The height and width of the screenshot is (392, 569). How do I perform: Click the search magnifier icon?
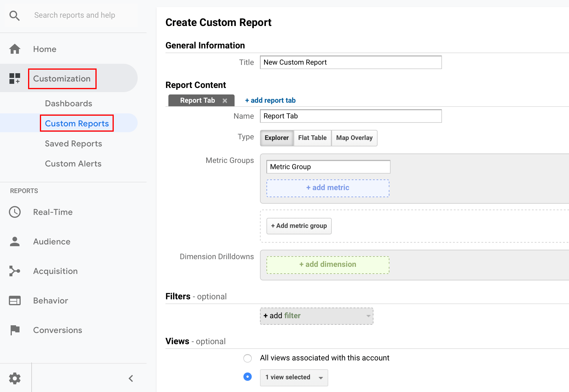[14, 15]
